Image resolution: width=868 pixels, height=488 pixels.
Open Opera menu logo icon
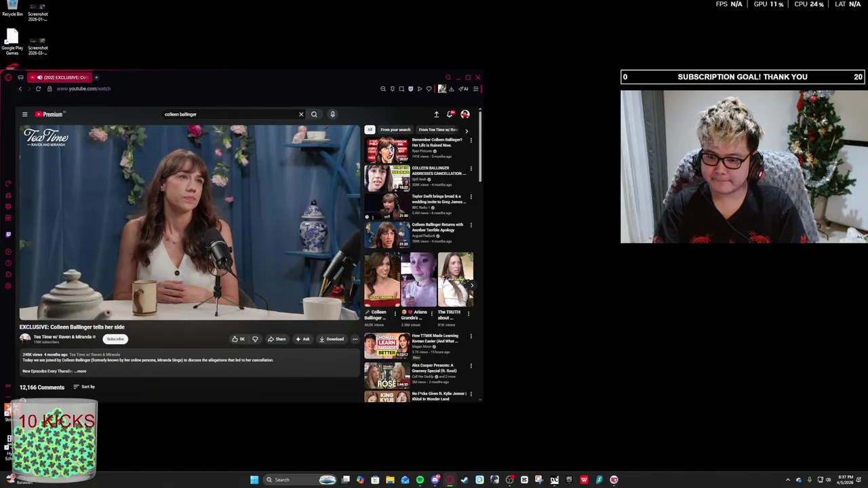click(8, 77)
